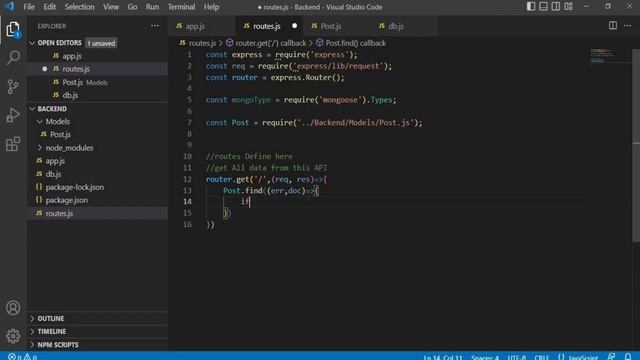The image size is (640, 360).
Task: Toggle the bottom panel layout icon
Action: pyautogui.click(x=543, y=6)
